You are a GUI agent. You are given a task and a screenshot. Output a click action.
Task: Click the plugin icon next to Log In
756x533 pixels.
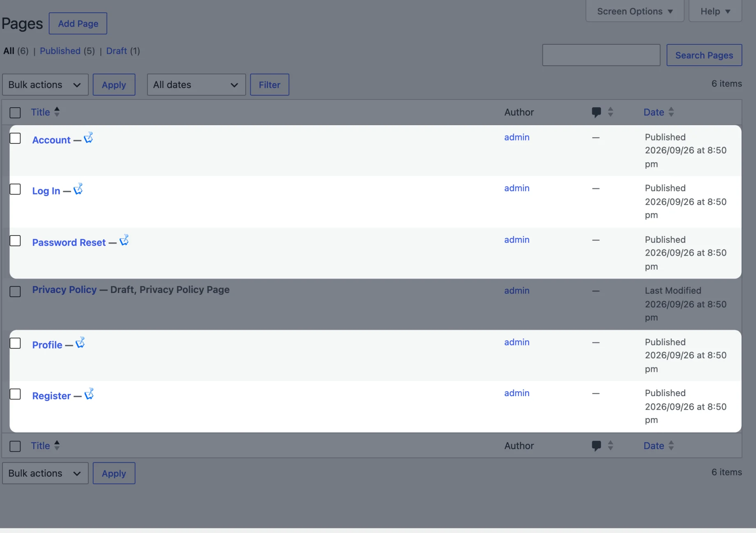click(x=78, y=189)
